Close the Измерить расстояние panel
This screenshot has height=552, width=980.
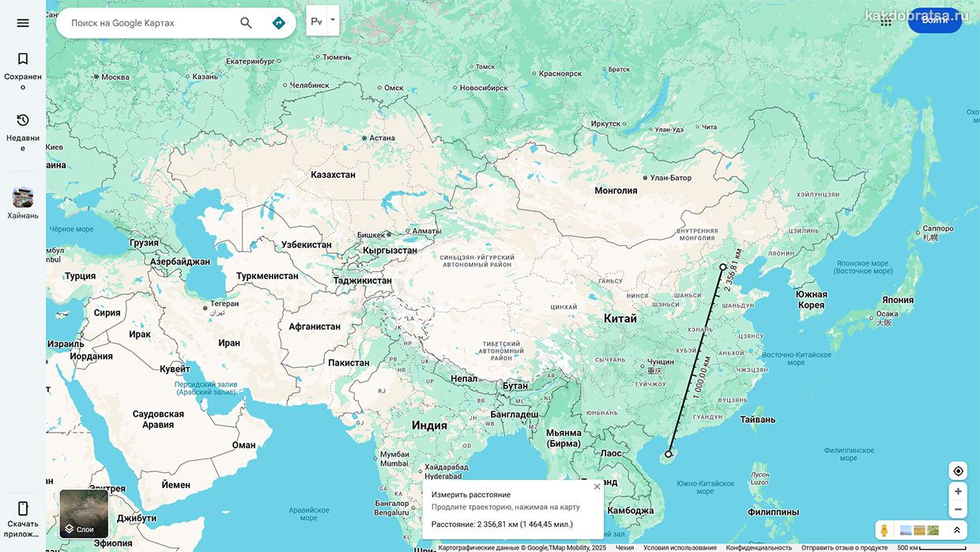(x=597, y=486)
